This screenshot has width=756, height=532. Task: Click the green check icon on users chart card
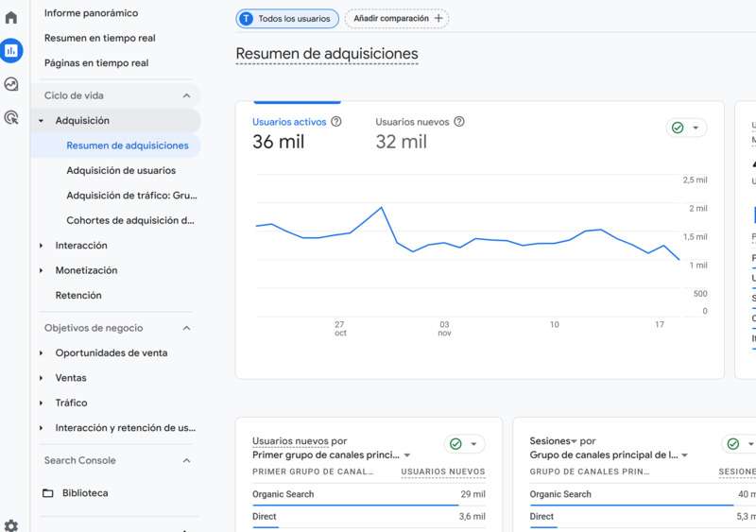point(678,128)
